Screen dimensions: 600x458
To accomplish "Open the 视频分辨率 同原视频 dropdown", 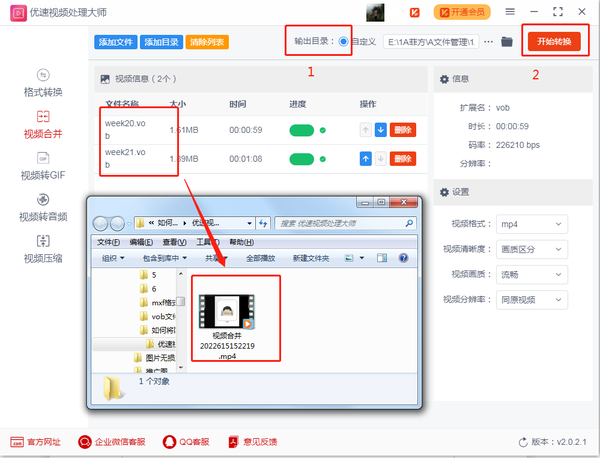I will [x=532, y=300].
